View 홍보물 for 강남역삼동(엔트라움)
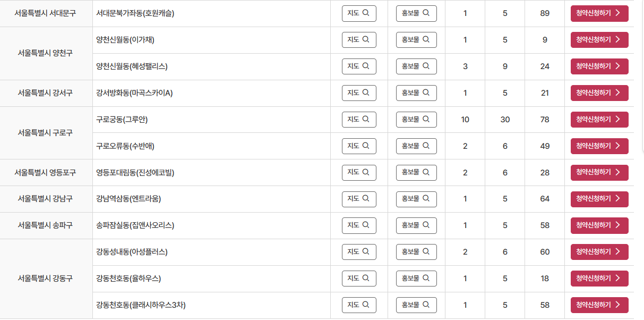This screenshot has width=644, height=320. click(416, 199)
